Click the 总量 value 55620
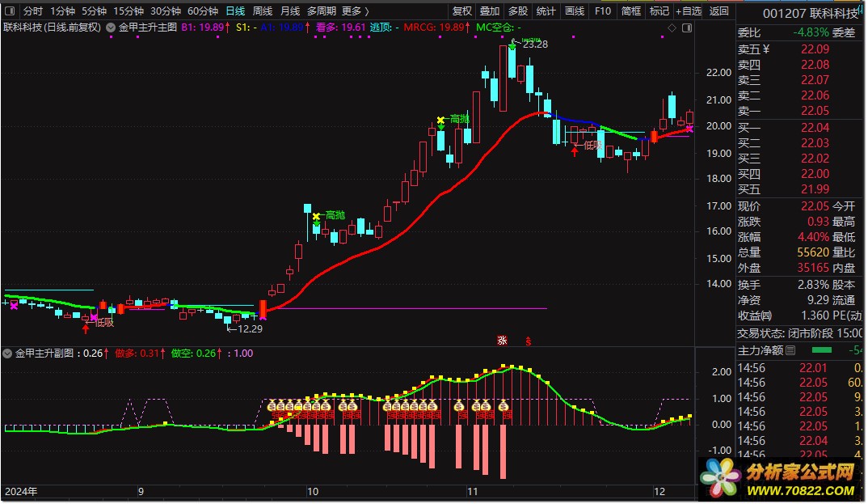 tap(813, 252)
